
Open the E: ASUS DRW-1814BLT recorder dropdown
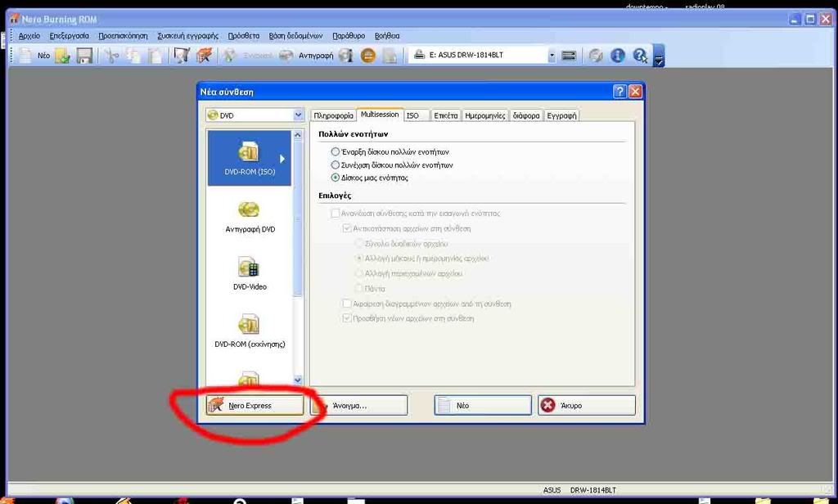(551, 55)
